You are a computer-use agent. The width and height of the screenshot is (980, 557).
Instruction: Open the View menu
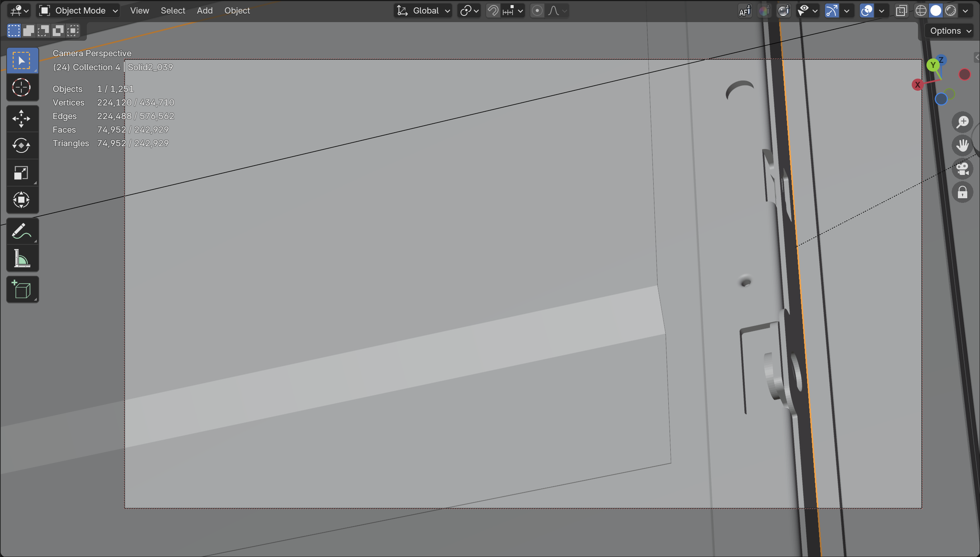140,11
